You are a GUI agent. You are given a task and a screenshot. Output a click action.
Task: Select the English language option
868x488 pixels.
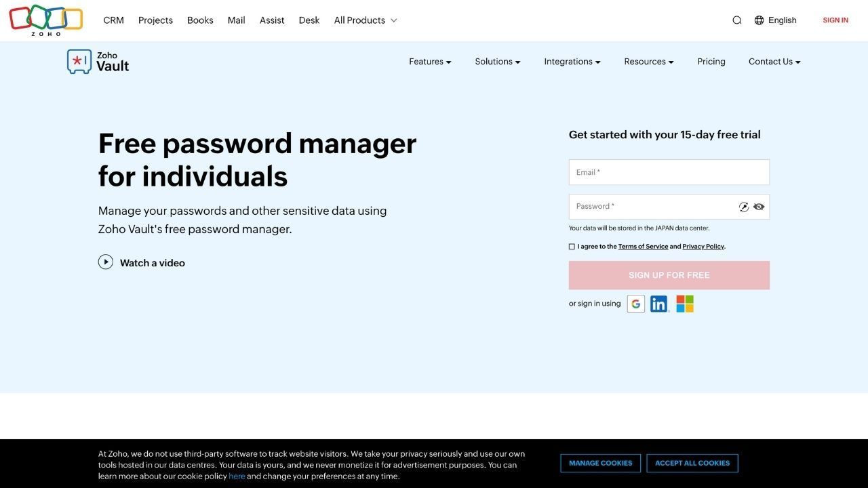coord(783,20)
